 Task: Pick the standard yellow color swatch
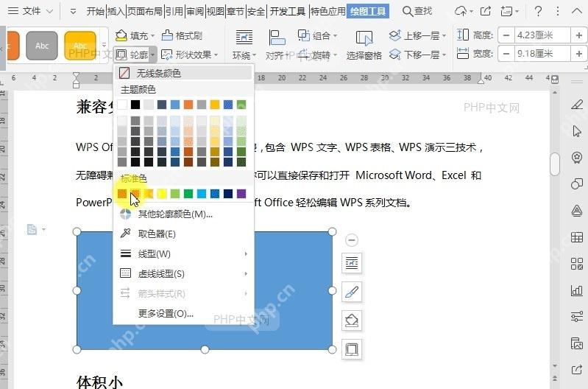coord(162,194)
